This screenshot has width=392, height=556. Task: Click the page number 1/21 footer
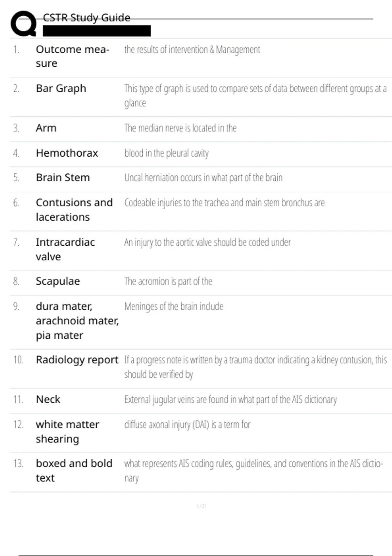[x=201, y=506]
